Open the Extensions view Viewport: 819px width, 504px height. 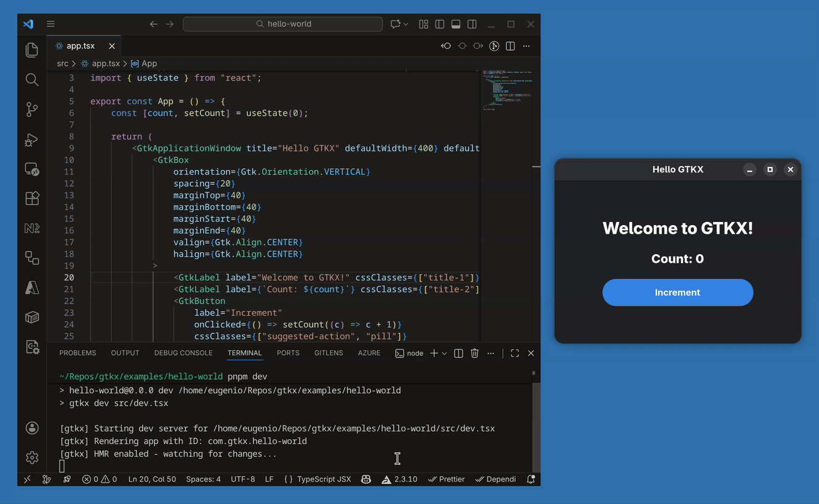(x=32, y=198)
